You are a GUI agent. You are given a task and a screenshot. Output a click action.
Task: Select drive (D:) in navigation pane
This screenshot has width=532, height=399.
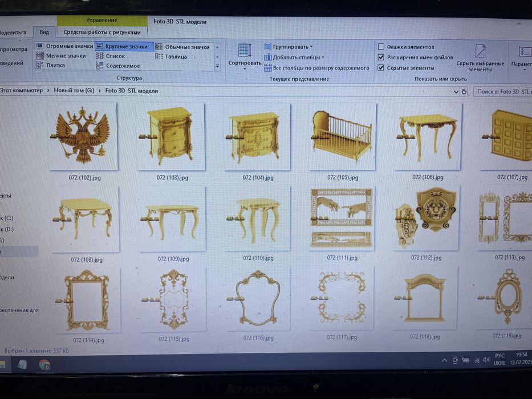pos(7,229)
